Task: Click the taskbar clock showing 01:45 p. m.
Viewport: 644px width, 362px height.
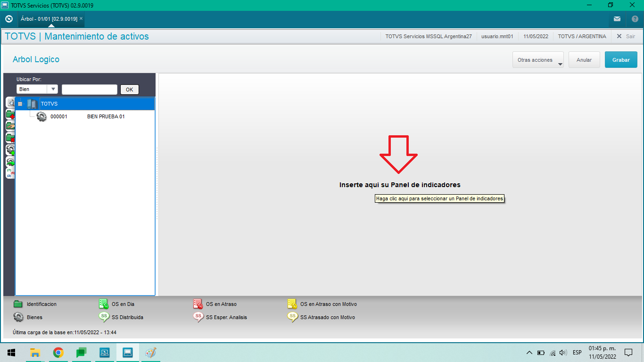Action: click(603, 353)
